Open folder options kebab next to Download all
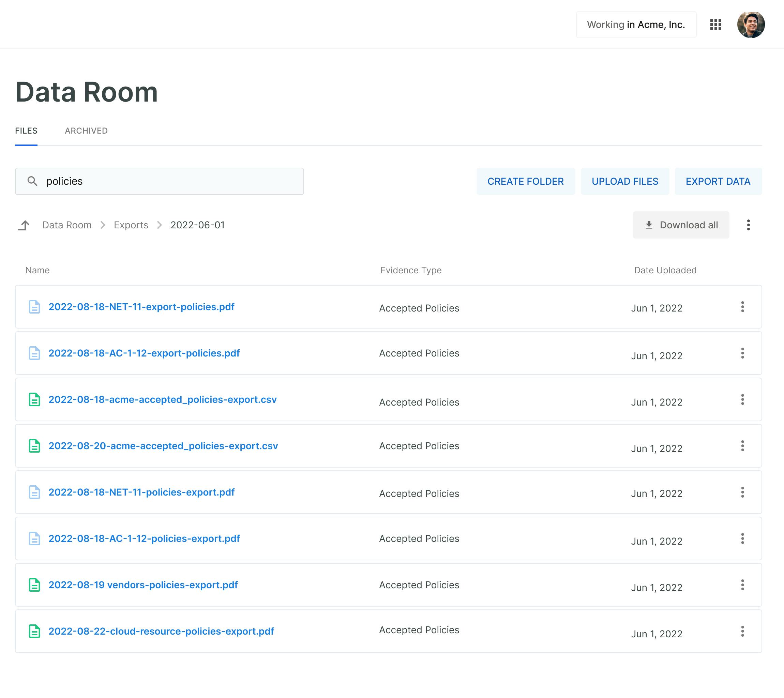The height and width of the screenshot is (698, 784). tap(748, 225)
